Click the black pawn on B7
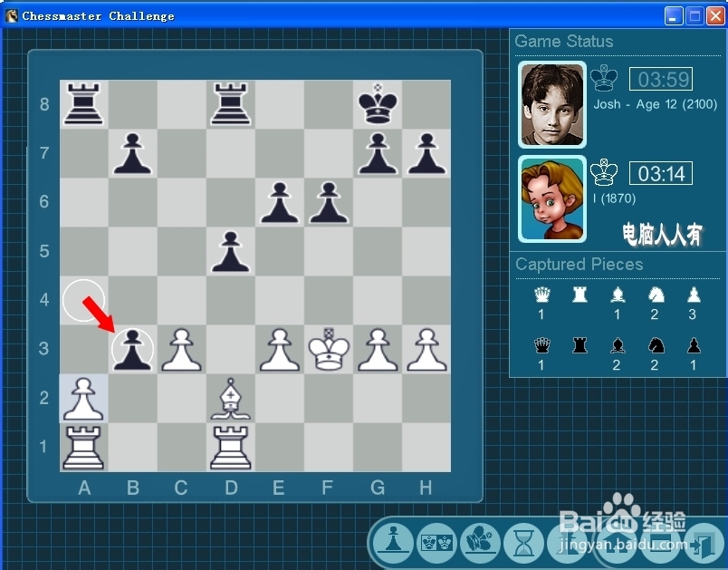 coord(132,153)
